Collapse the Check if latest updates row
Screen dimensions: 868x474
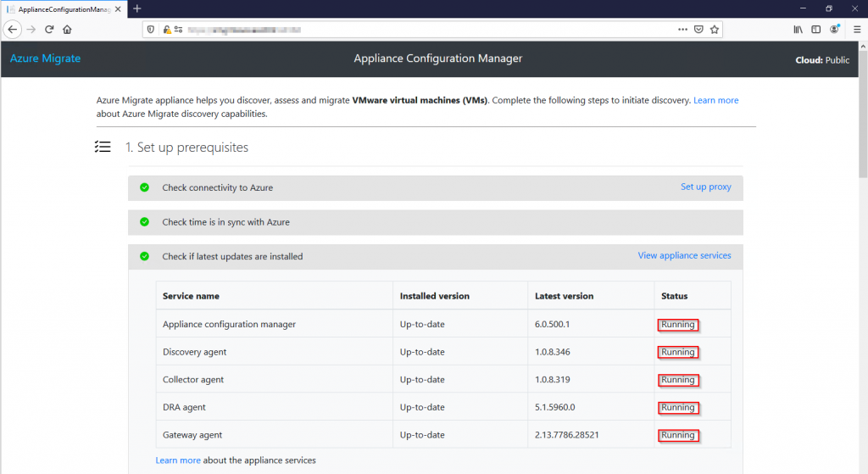click(x=435, y=256)
